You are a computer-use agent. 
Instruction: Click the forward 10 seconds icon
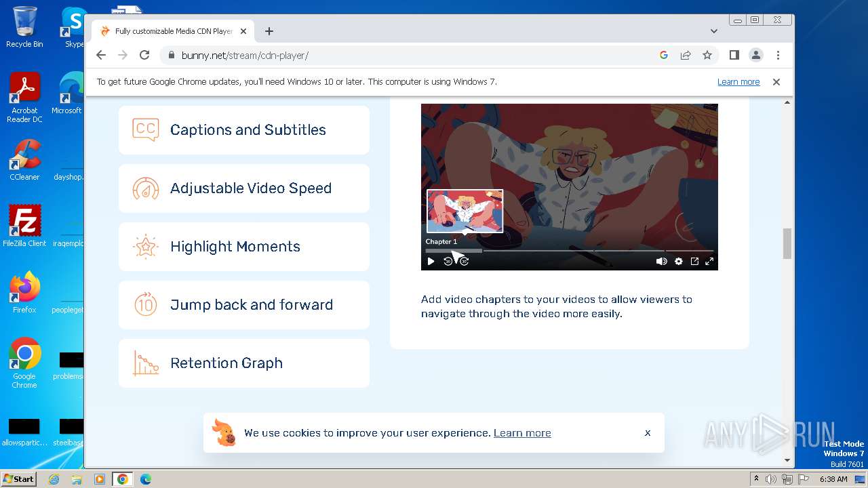465,261
